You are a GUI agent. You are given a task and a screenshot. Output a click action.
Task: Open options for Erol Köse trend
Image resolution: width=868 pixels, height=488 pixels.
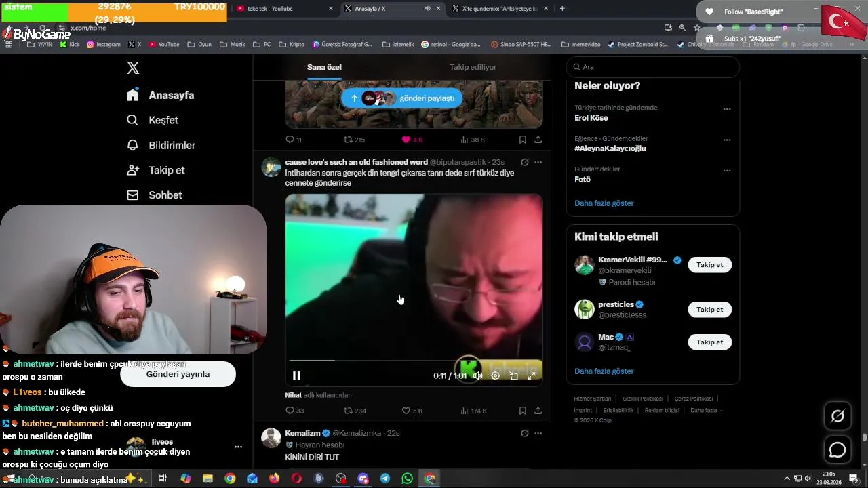(727, 109)
